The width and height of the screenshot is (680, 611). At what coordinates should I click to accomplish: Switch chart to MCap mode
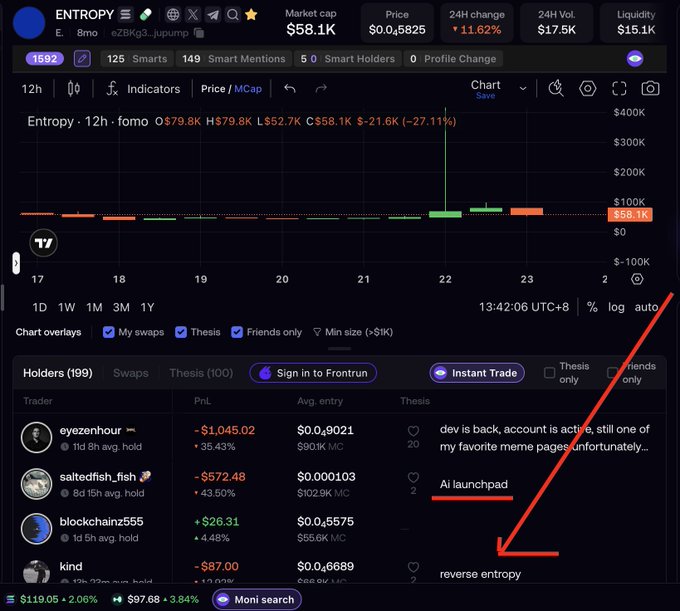[248, 89]
